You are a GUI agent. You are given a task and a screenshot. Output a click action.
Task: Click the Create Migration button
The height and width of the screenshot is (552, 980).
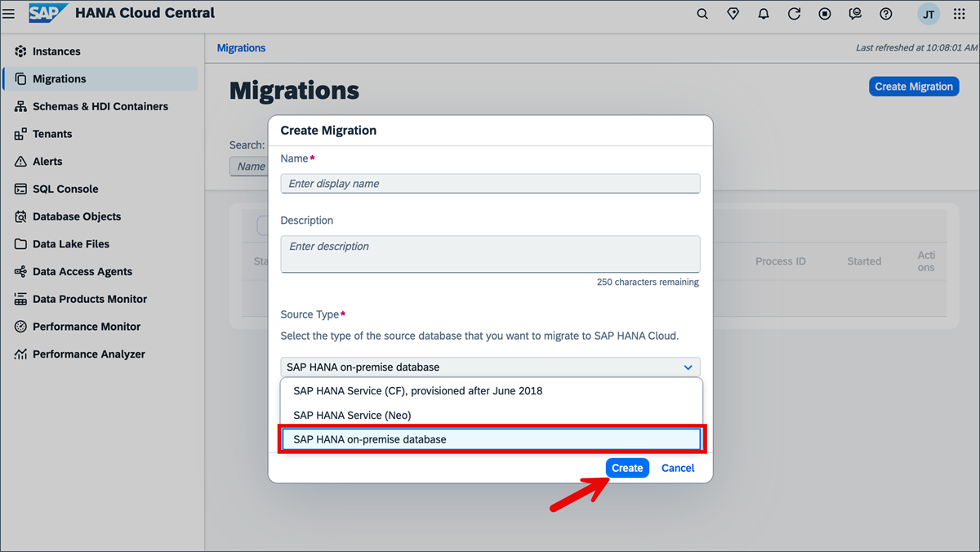click(x=914, y=87)
